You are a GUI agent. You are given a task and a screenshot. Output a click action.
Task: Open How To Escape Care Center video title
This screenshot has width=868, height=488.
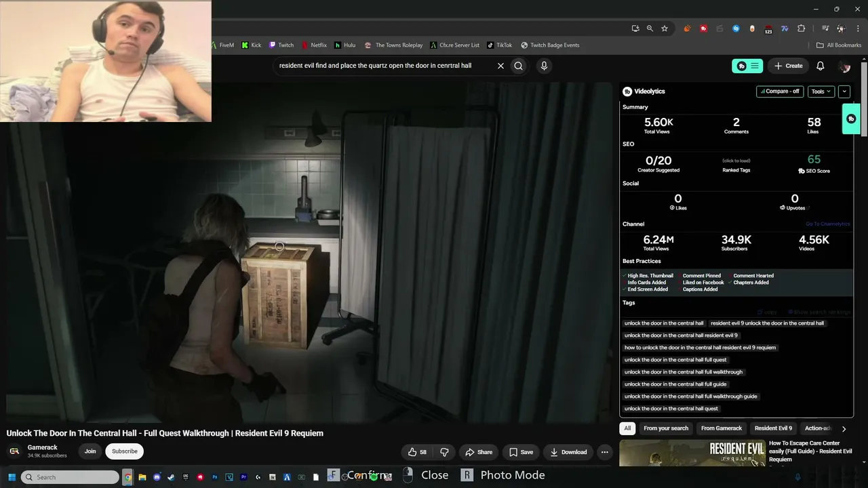pos(810,451)
